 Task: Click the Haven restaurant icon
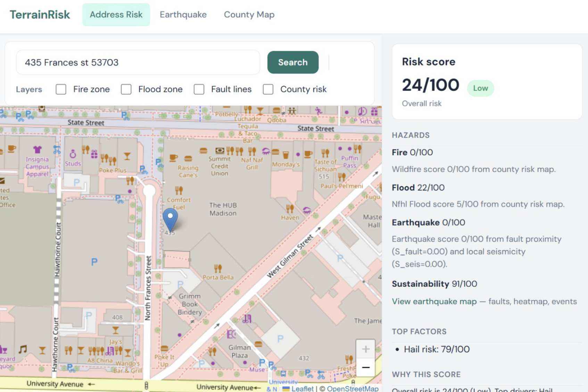[x=290, y=209]
